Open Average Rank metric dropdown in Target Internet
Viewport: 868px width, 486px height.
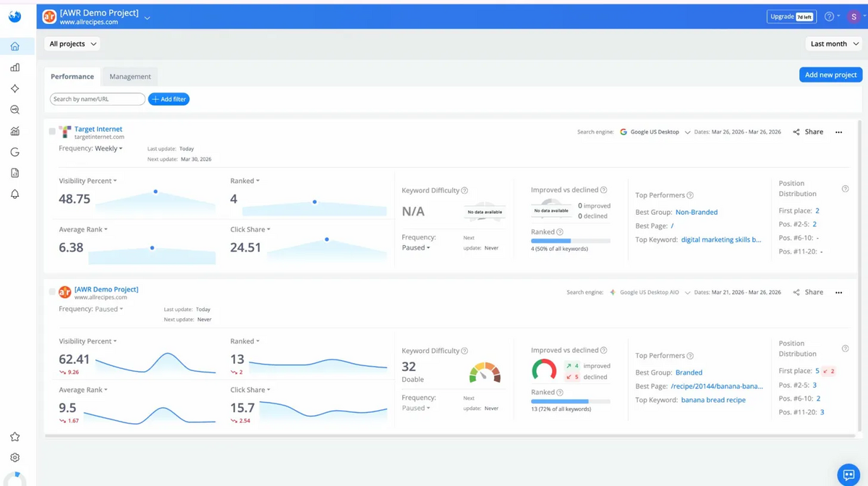point(83,229)
